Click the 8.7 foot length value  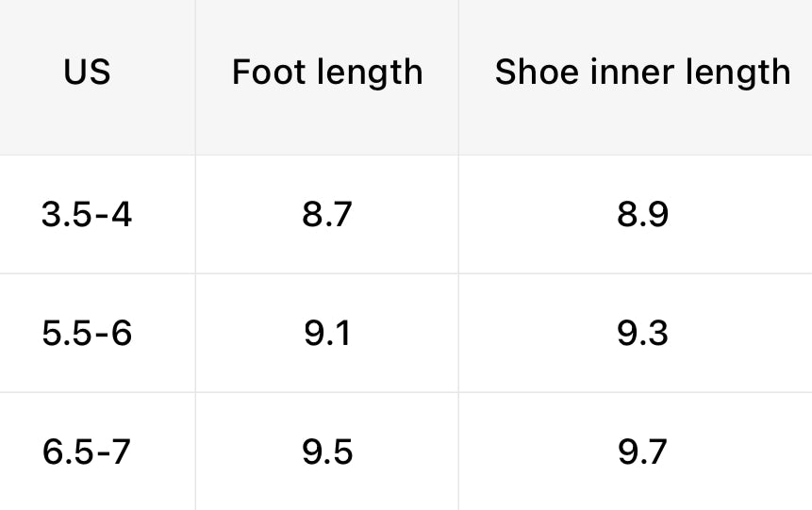click(x=327, y=215)
